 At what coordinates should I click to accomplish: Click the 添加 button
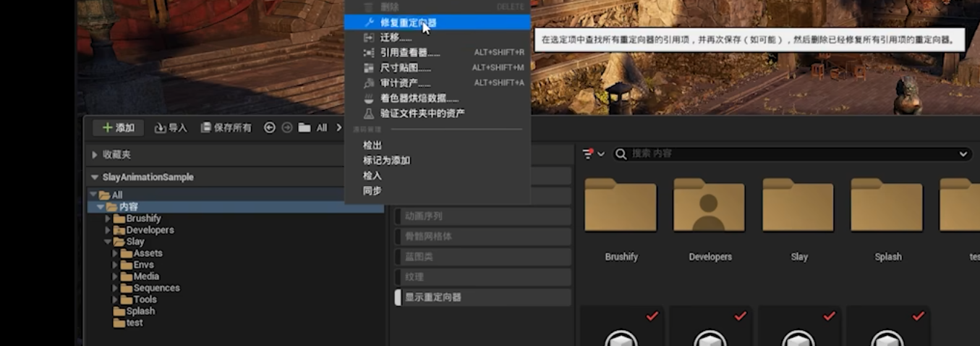click(x=118, y=128)
